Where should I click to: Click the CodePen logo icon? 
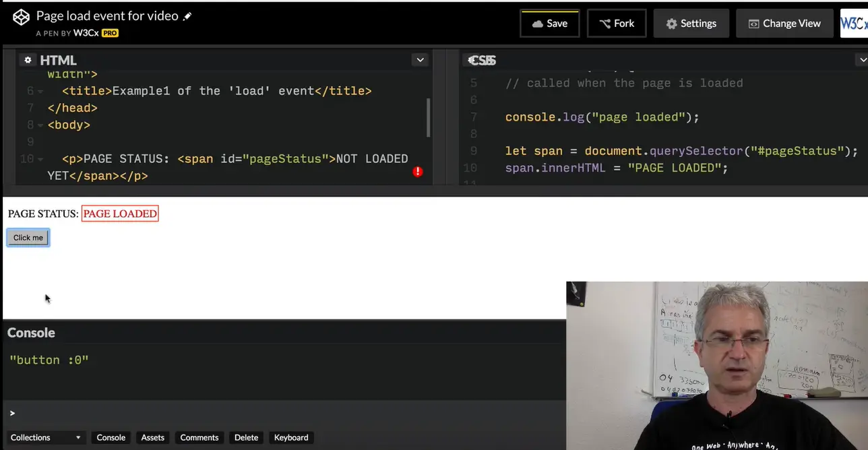click(x=21, y=18)
